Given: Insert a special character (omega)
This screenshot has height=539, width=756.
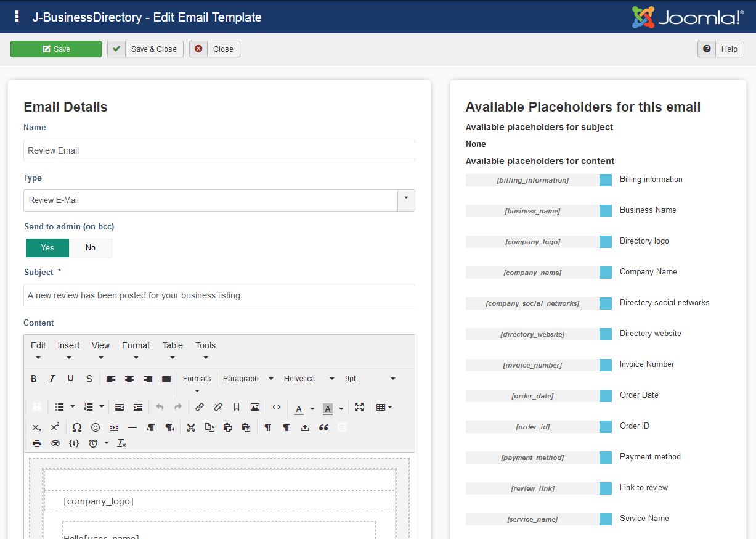Looking at the screenshot, I should point(77,427).
